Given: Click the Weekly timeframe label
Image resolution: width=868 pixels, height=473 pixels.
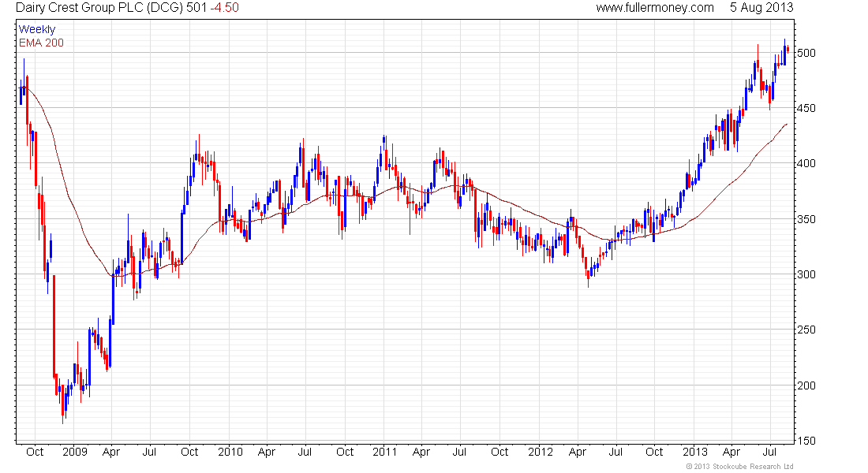Looking at the screenshot, I should pos(37,29).
